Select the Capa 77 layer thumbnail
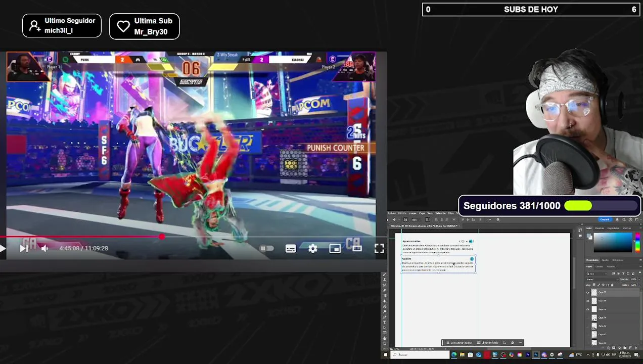The image size is (643, 364). tap(594, 293)
